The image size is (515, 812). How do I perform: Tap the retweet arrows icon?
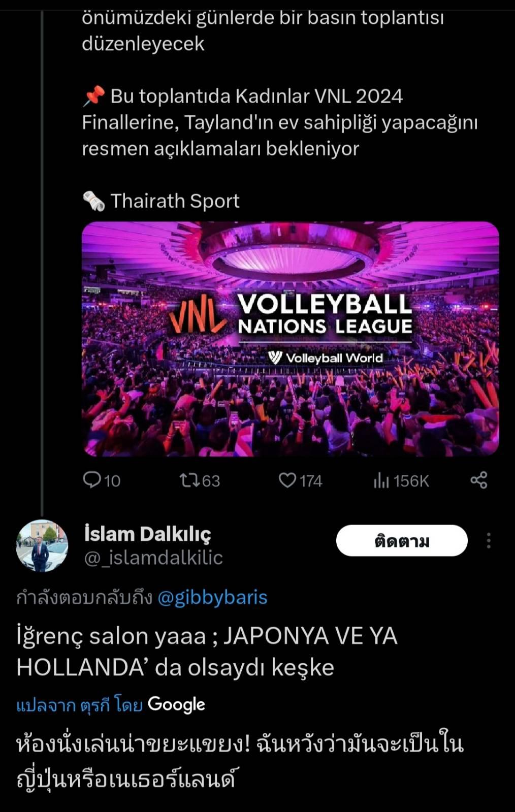(x=190, y=480)
